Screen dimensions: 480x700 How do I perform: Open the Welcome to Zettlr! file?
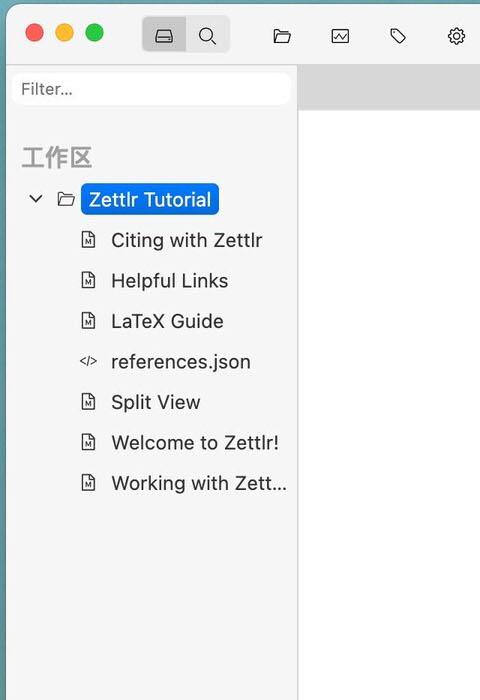(x=195, y=443)
